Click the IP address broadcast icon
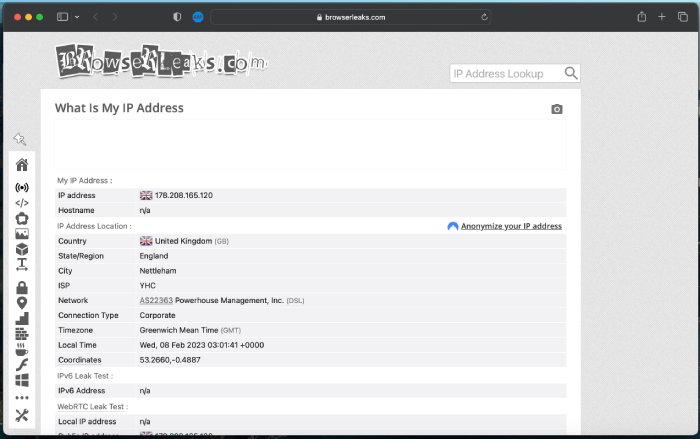Screen dimensions: 700x439 (22, 187)
